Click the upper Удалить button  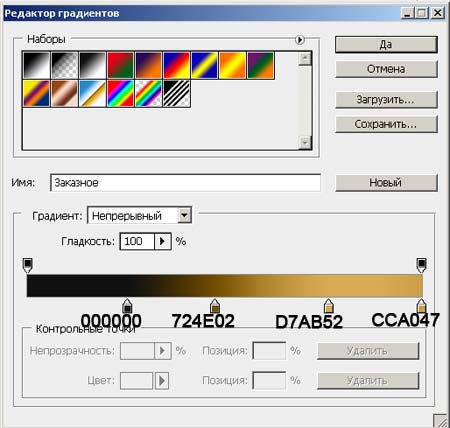point(368,351)
